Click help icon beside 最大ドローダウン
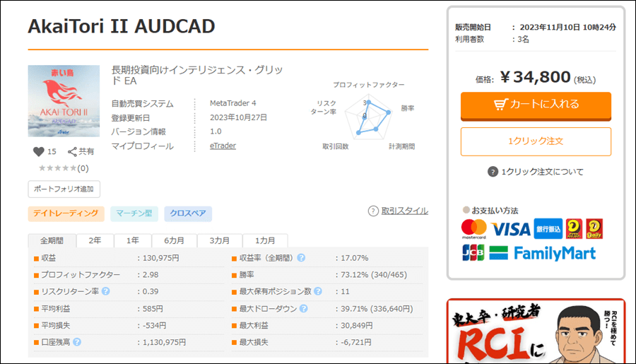 click(x=303, y=309)
